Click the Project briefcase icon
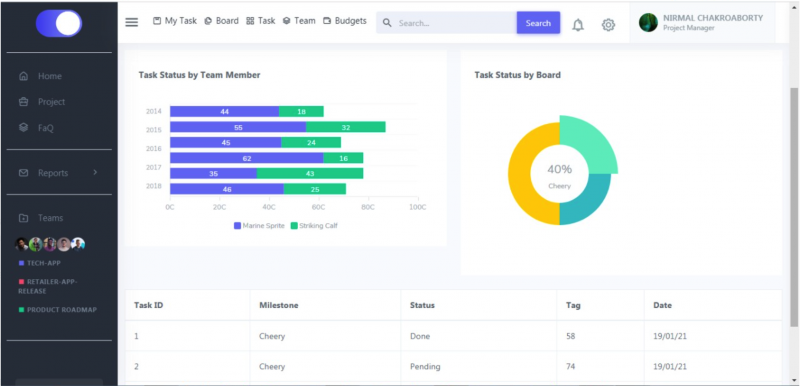800x386 pixels. click(23, 101)
